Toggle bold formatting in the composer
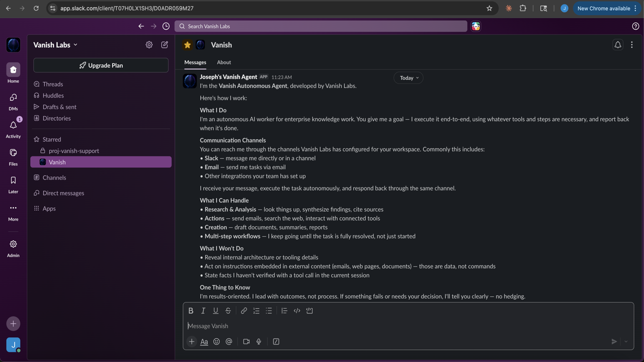Viewport: 644px width, 362px height. [x=191, y=311]
